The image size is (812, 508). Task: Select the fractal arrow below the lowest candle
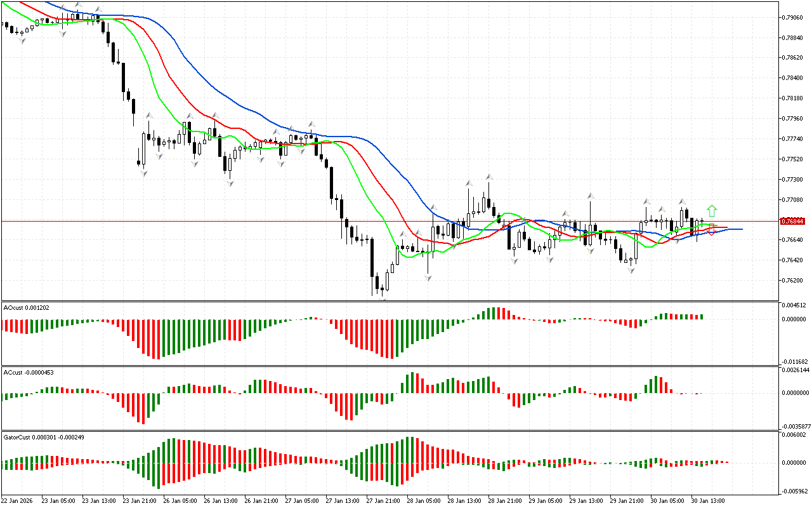[382, 297]
